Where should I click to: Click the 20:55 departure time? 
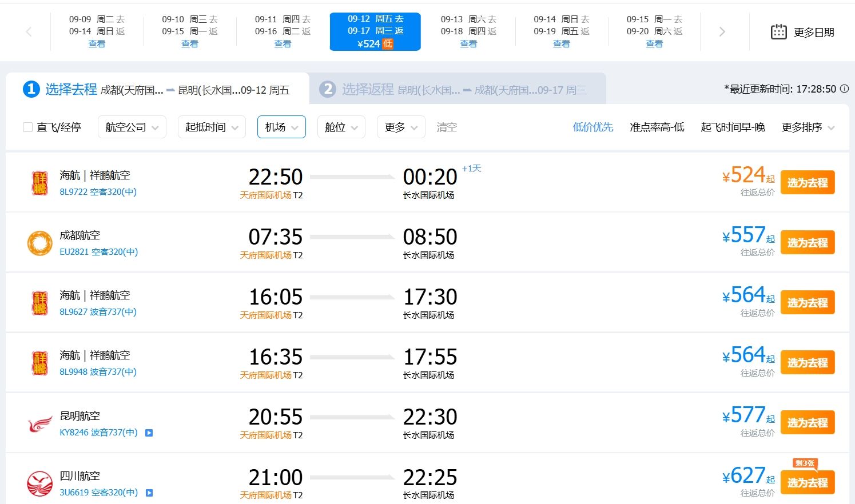(x=276, y=417)
